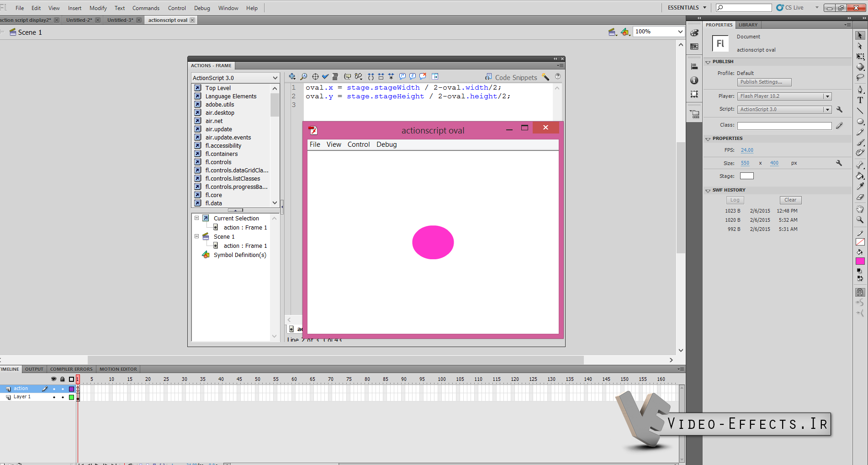Viewport: 868px width, 465px height.
Task: Collapse the SWF HISTORY section
Action: (708, 190)
